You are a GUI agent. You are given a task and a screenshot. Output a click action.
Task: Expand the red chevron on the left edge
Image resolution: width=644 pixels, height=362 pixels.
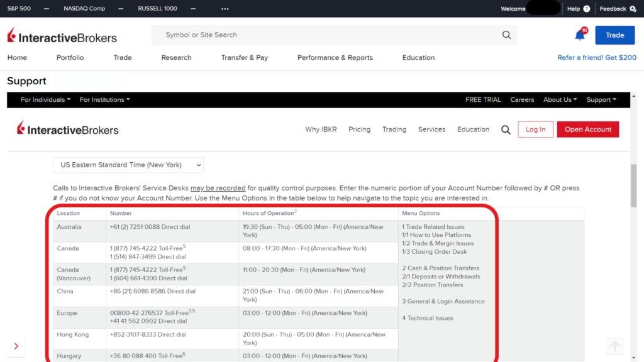pyautogui.click(x=16, y=346)
